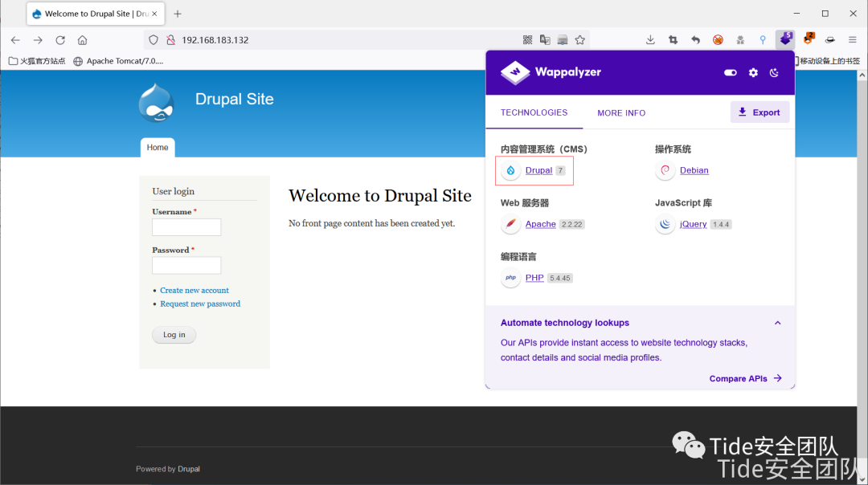
Task: Open the 火狐官方站点 bookmarks folder
Action: [37, 61]
